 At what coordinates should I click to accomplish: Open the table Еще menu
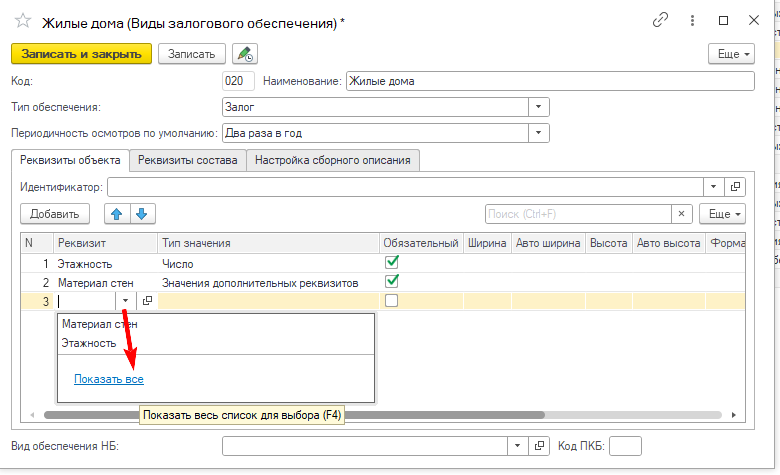(722, 214)
